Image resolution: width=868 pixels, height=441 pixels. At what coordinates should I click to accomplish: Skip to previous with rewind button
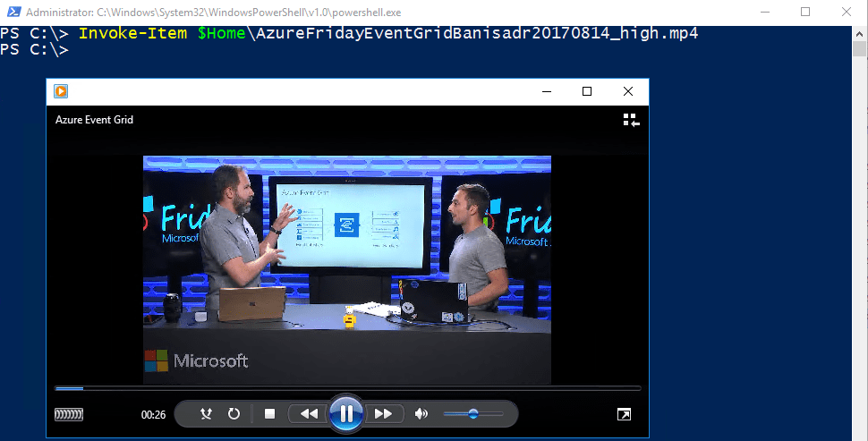[x=309, y=414]
